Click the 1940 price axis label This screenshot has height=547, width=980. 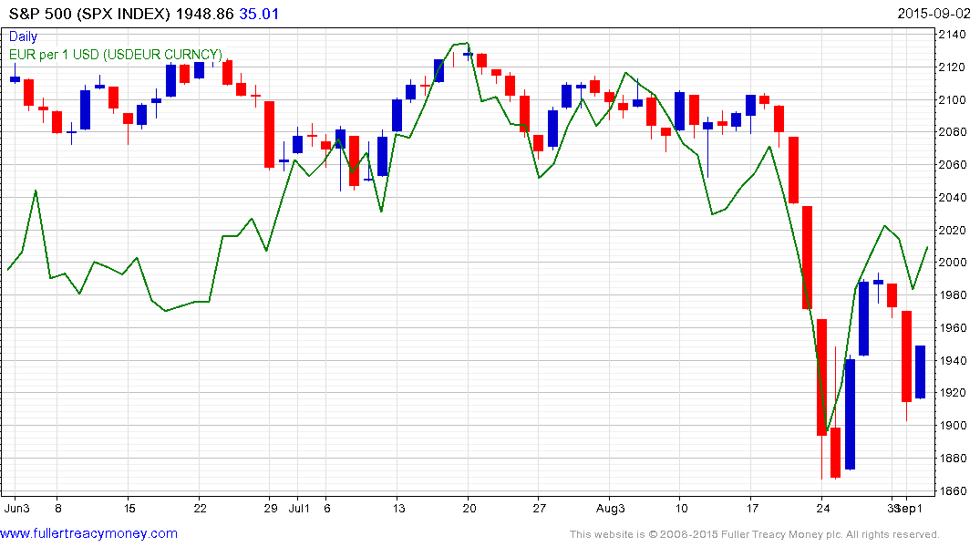[x=953, y=360]
